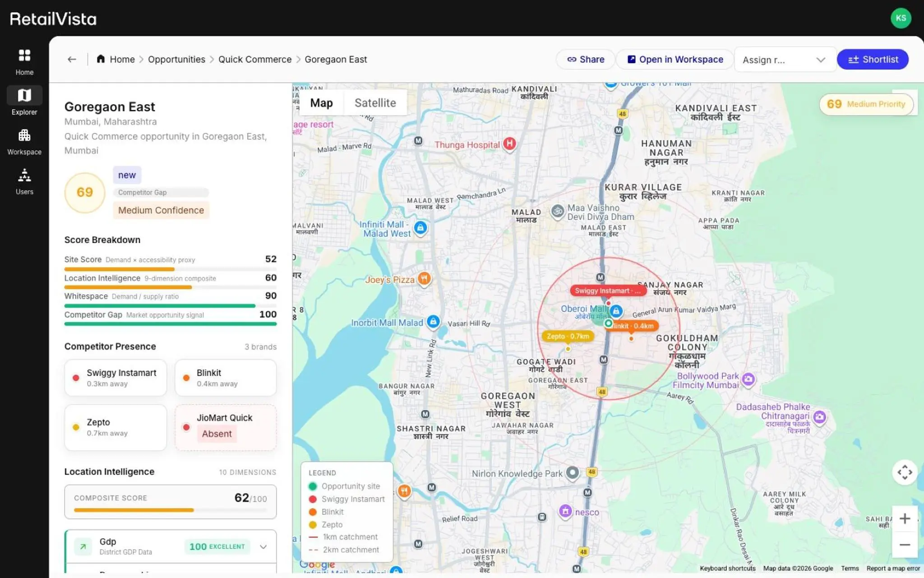Click the 10 DIMENSIONS label
Image resolution: width=924 pixels, height=578 pixels.
pos(247,472)
